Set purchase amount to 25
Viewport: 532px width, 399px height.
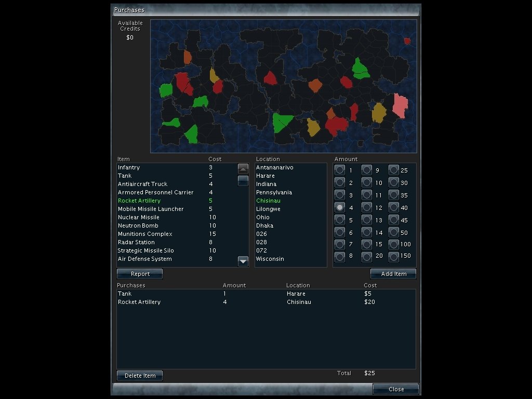[x=394, y=170]
